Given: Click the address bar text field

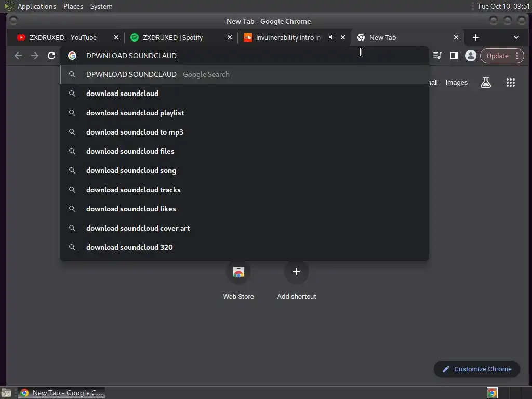Looking at the screenshot, I should click(244, 56).
